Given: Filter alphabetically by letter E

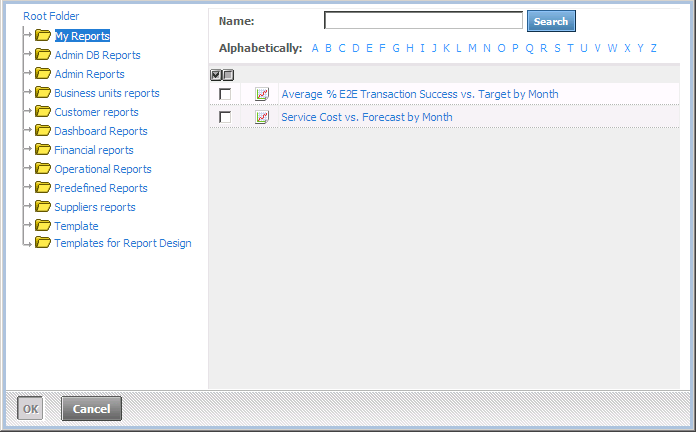Looking at the screenshot, I should pos(369,48).
